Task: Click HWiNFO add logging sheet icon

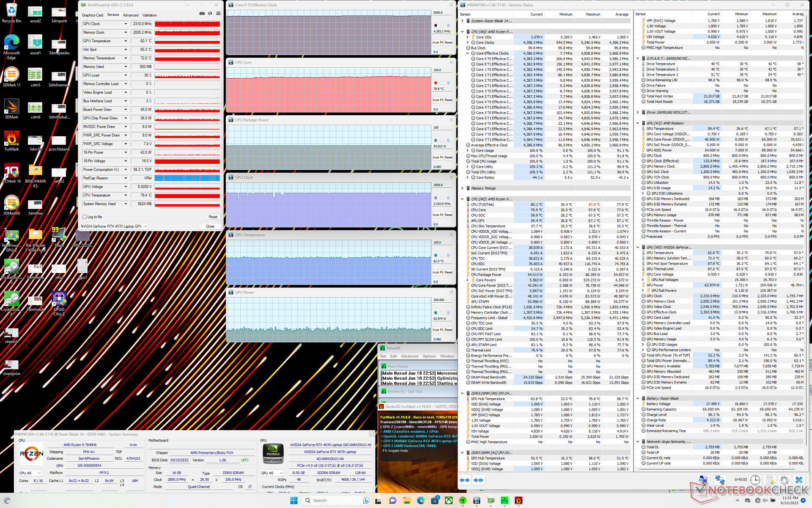Action: [770, 480]
